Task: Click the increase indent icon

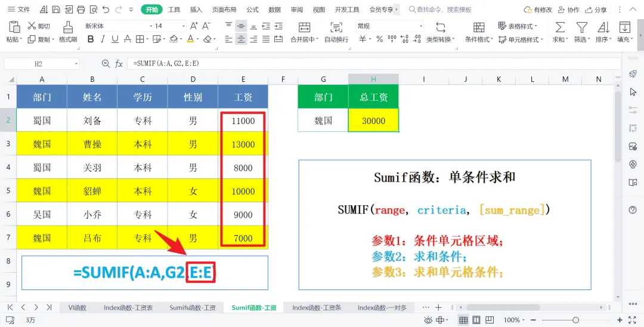Action: [x=278, y=26]
